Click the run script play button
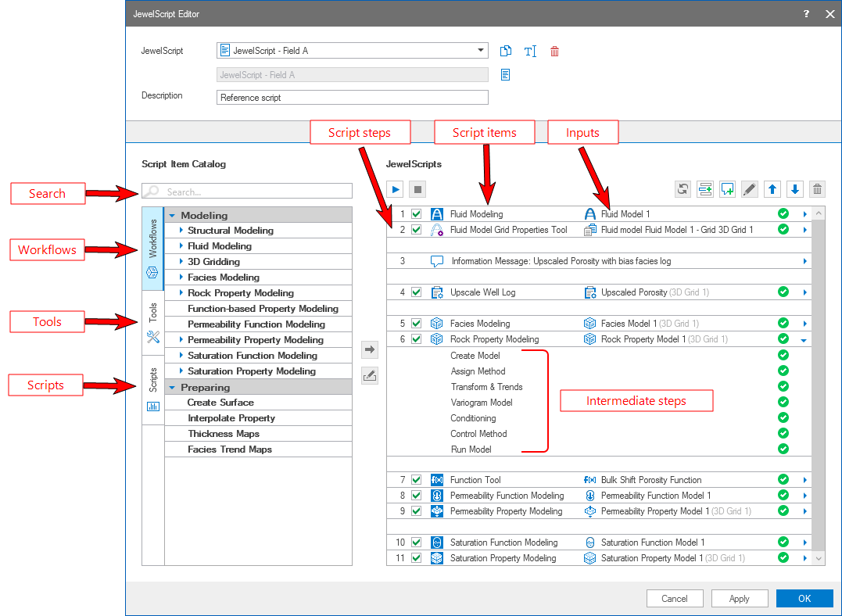The image size is (842, 616). coord(396,189)
